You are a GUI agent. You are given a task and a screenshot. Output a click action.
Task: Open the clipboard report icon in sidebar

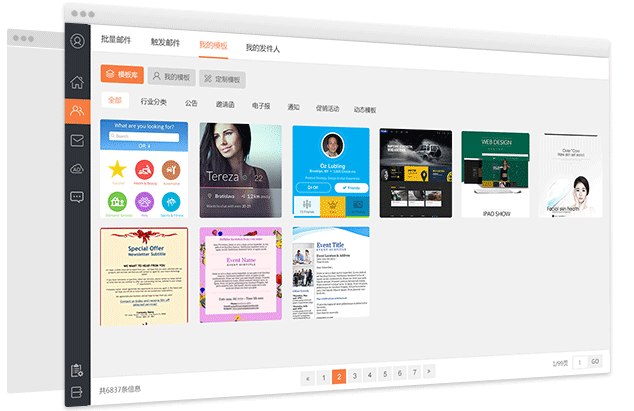(x=77, y=370)
